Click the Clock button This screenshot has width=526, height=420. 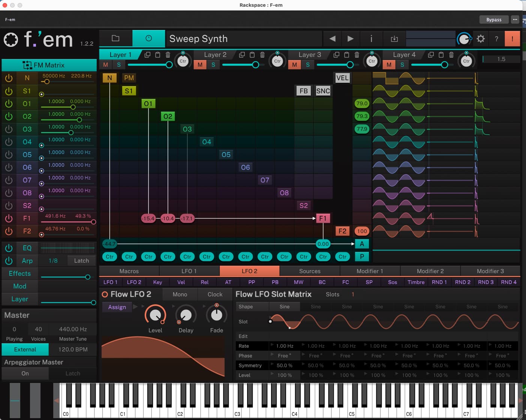coord(215,294)
